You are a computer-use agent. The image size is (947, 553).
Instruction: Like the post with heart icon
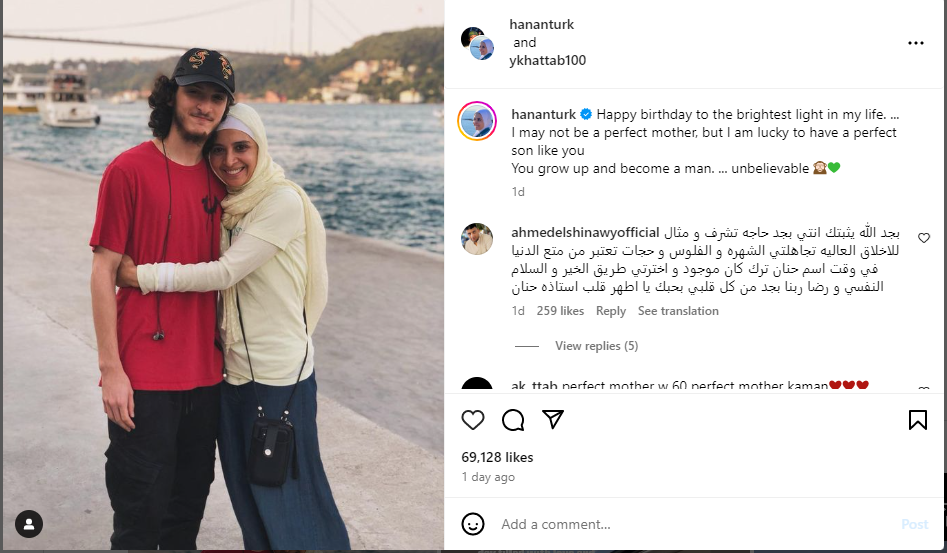473,420
